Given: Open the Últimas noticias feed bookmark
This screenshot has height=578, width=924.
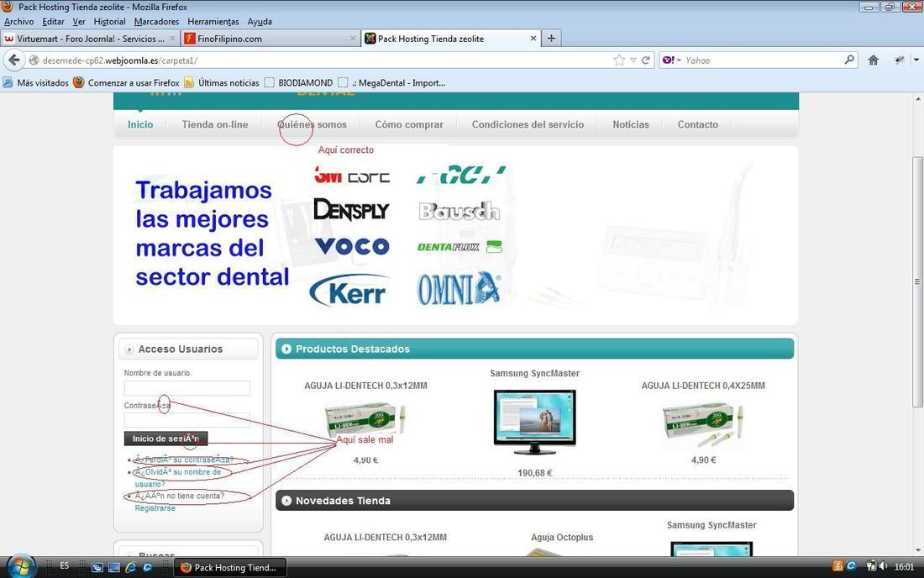Looking at the screenshot, I should [x=222, y=82].
